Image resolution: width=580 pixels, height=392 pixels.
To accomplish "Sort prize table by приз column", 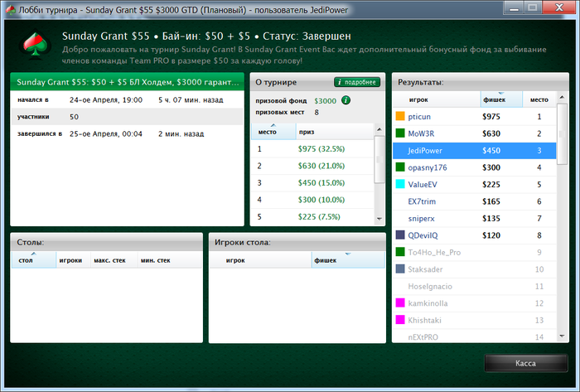I will 335,132.
